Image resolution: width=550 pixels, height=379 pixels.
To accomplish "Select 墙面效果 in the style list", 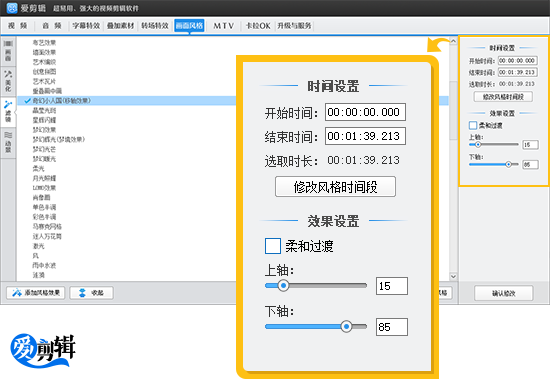I will 44,52.
